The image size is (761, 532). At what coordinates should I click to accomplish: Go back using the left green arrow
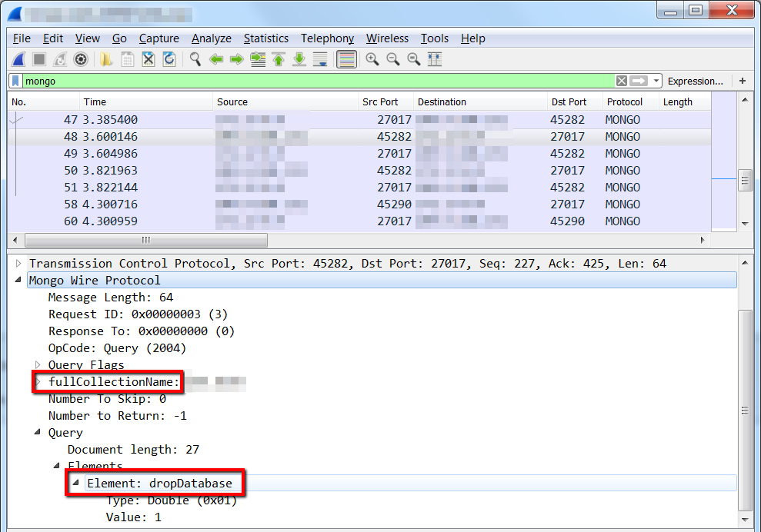coord(216,60)
